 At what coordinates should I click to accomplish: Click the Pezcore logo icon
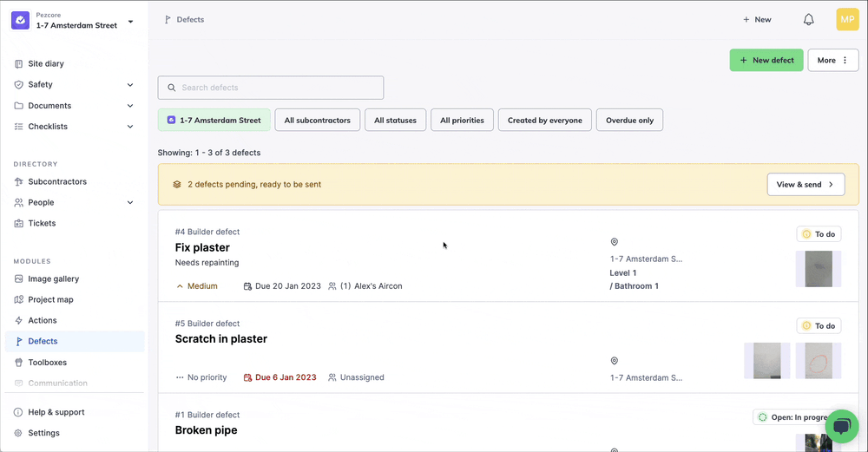(21, 21)
